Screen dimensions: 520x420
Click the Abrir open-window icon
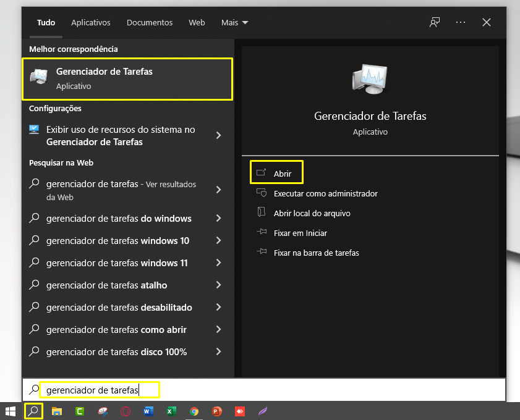(262, 172)
